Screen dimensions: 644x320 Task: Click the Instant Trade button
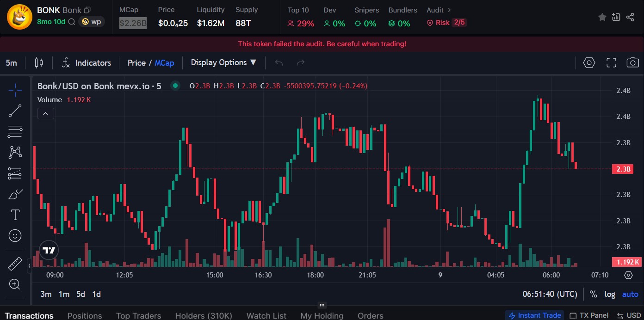pyautogui.click(x=534, y=315)
